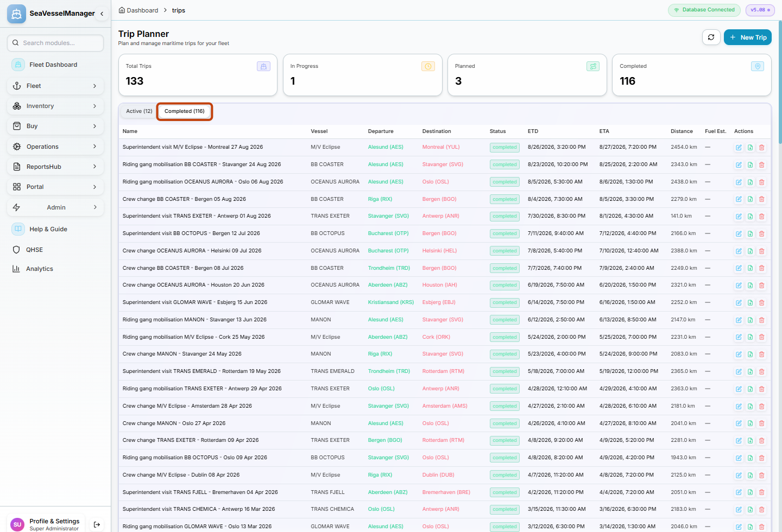The height and width of the screenshot is (532, 782).
Task: Edit Riding gang mobilisation BB OCTOPUS Oslo 09 Apr trip
Action: (739, 458)
